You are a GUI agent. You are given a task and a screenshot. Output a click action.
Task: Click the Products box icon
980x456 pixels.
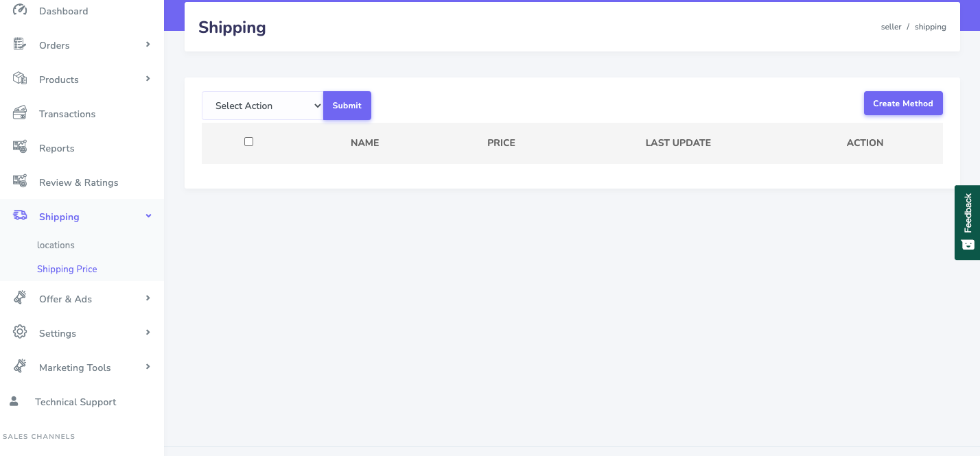pos(20,79)
